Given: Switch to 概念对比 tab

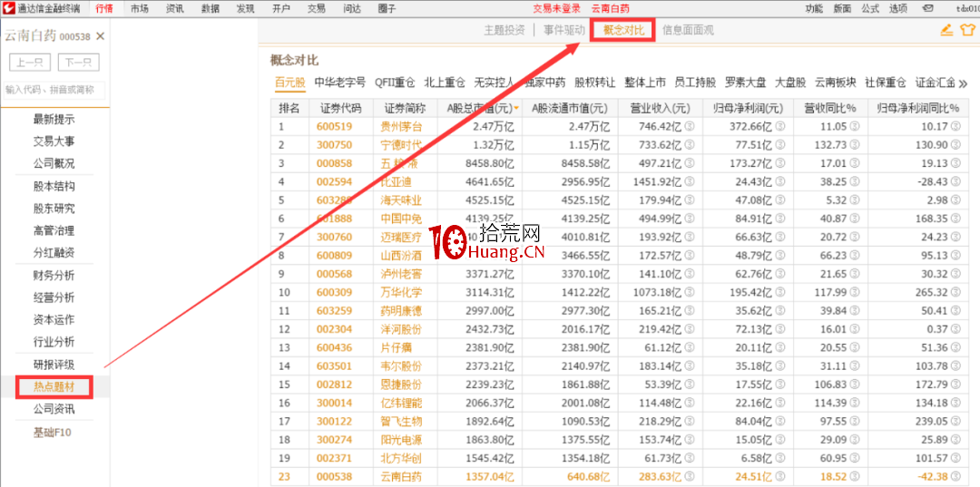Looking at the screenshot, I should pos(623,30).
